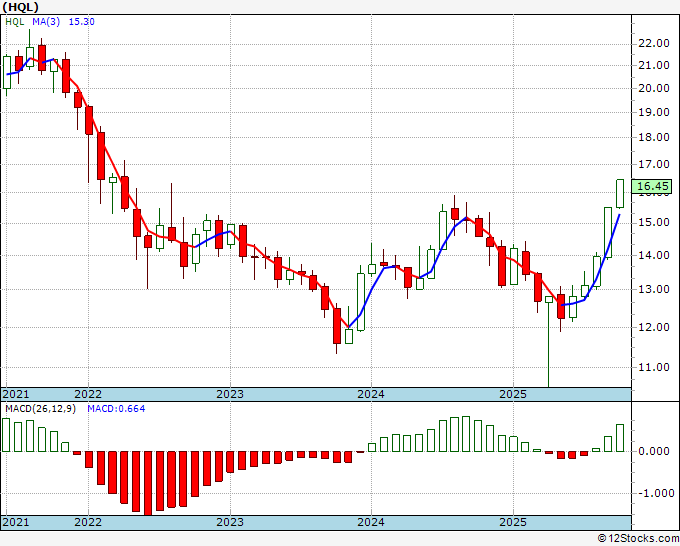Click the 0.000 MACD axis label
The image size is (680, 546).
tap(654, 451)
